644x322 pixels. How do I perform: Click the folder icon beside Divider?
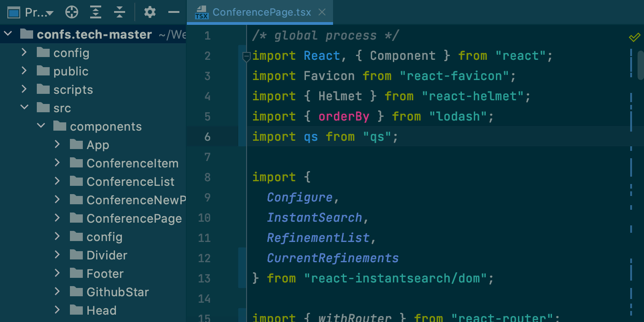coord(76,255)
